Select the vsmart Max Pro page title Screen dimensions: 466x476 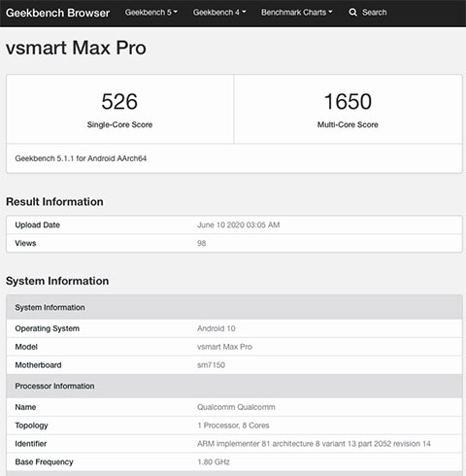(76, 48)
